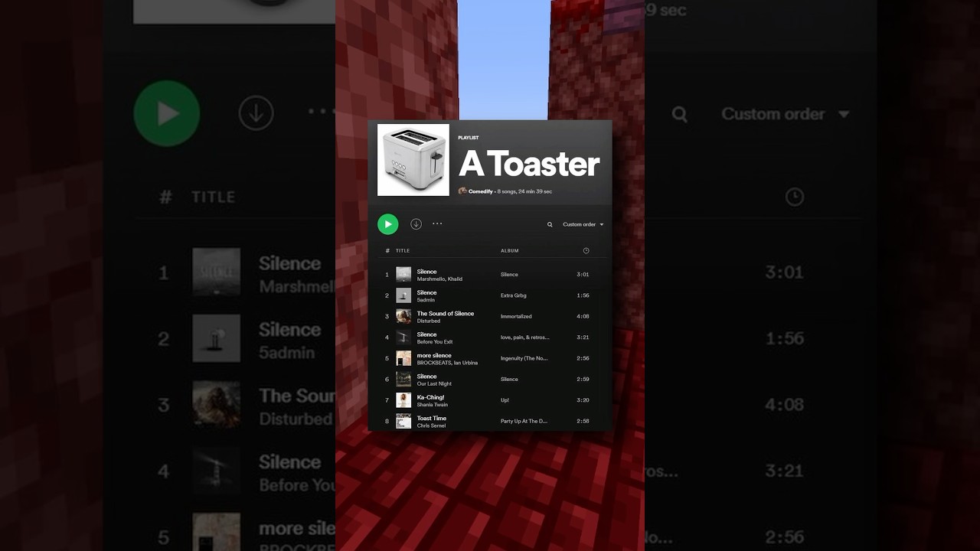Open the Extra Grbg album link
The height and width of the screenshot is (551, 980).
click(x=514, y=295)
